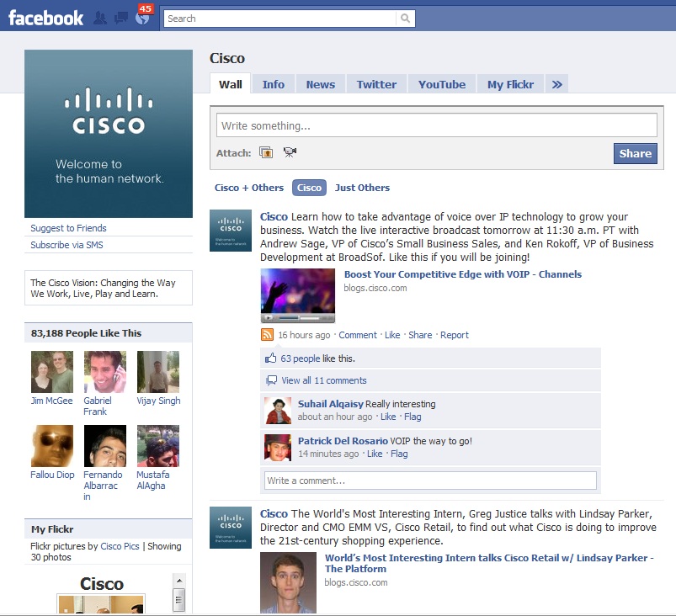Click the search magnifier button
676x616 pixels.
pyautogui.click(x=405, y=19)
